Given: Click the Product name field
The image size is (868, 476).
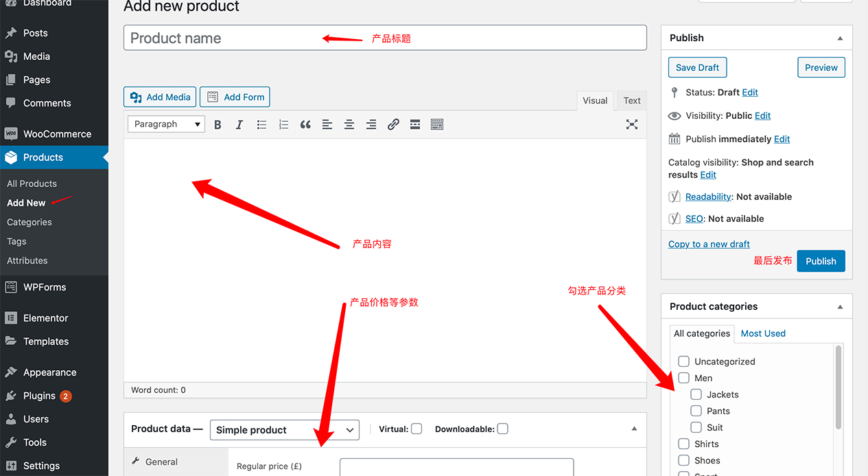Looking at the screenshot, I should [x=385, y=38].
